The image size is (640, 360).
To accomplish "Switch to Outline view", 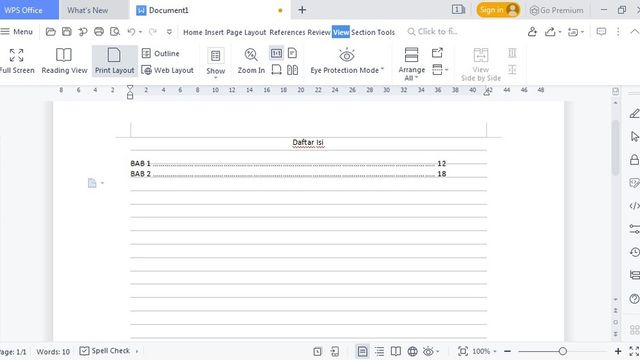I will (x=161, y=53).
